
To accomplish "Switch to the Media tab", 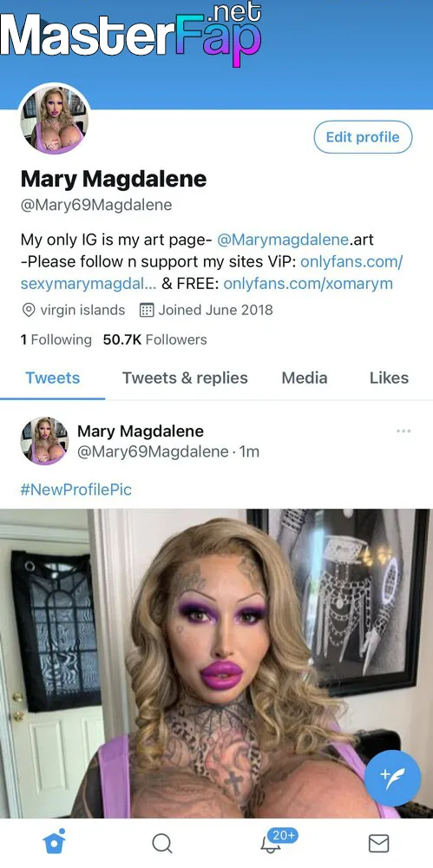I will 305,378.
